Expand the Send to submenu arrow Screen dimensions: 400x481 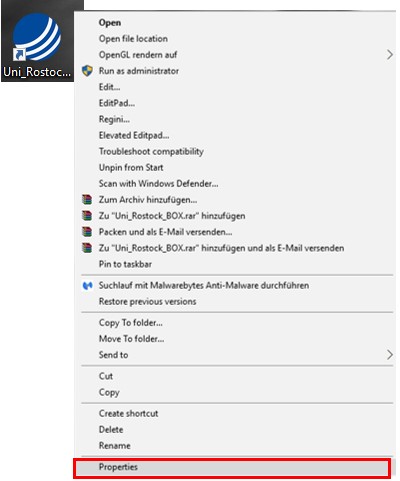389,355
